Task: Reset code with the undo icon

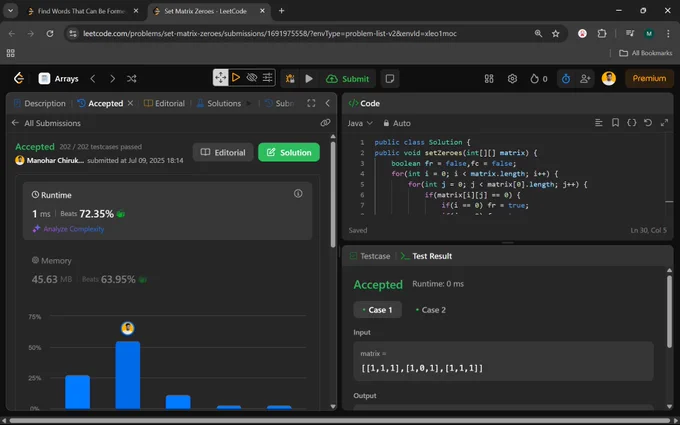Action: click(x=648, y=123)
